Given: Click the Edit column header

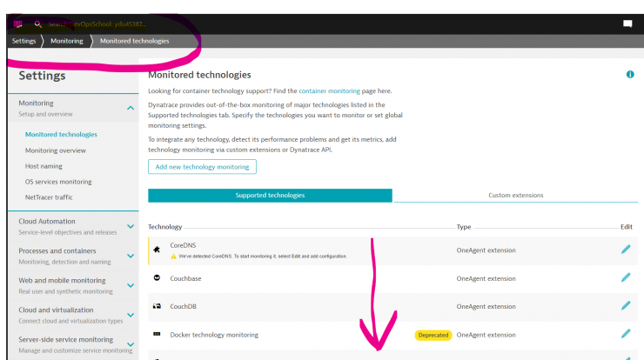Looking at the screenshot, I should click(627, 227).
